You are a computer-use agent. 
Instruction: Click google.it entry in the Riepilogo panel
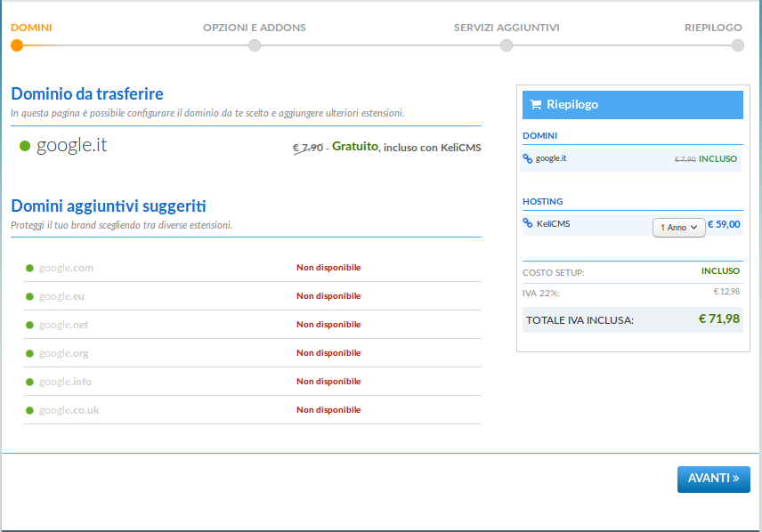(551, 158)
